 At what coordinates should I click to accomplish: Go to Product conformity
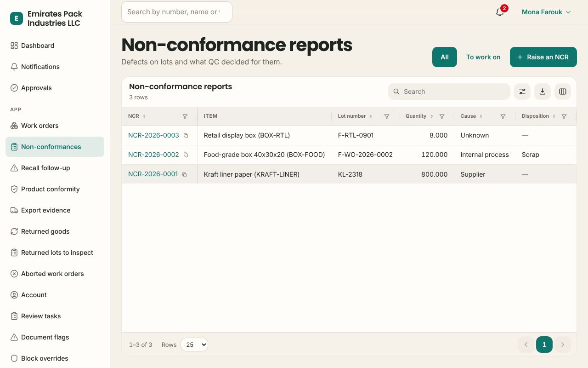55,189
